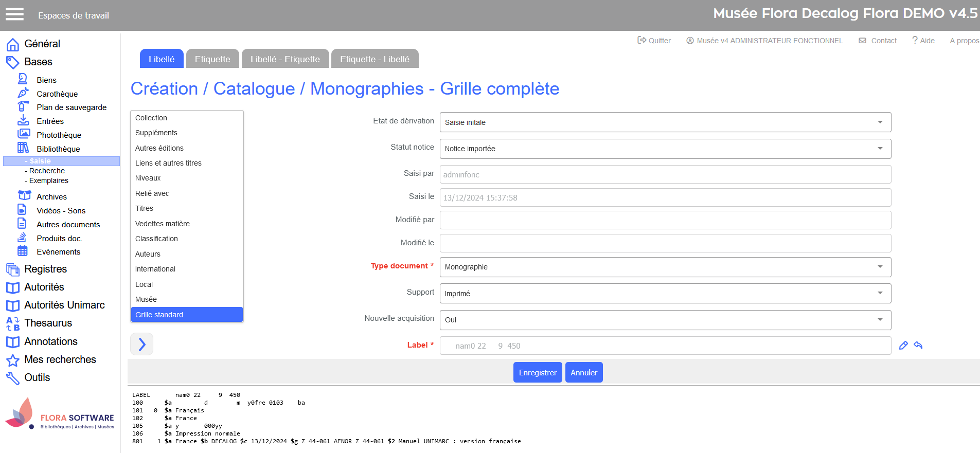Click the Archives box icon

pos(24,196)
